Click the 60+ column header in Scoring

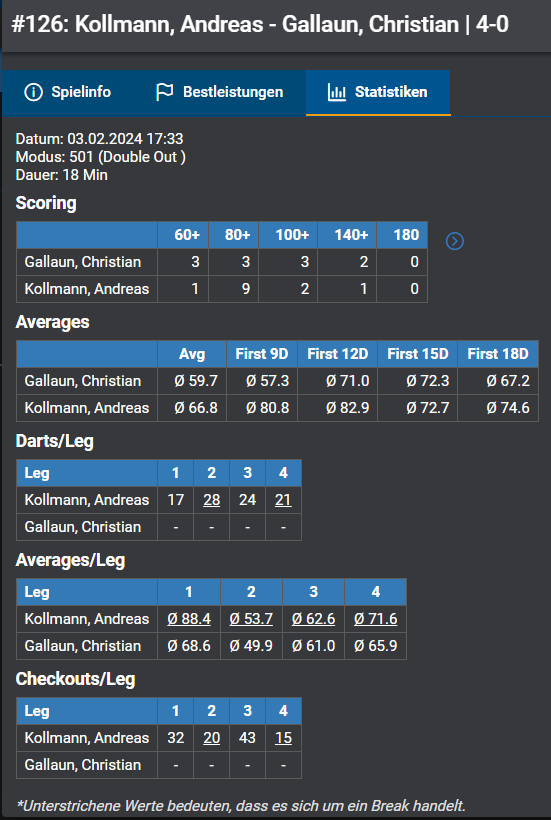183,235
